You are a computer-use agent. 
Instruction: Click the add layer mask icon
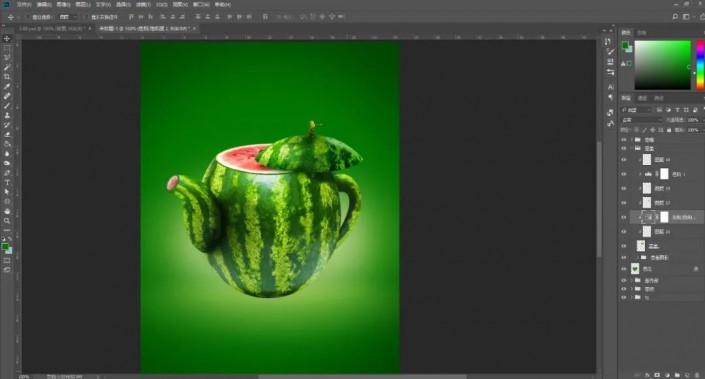[657, 375]
